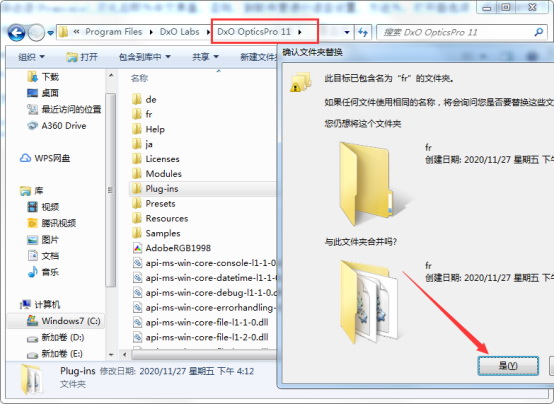Viewport: 554px width, 404px height.
Task: Confirm merge with the 是(Y) button
Action: 508,366
